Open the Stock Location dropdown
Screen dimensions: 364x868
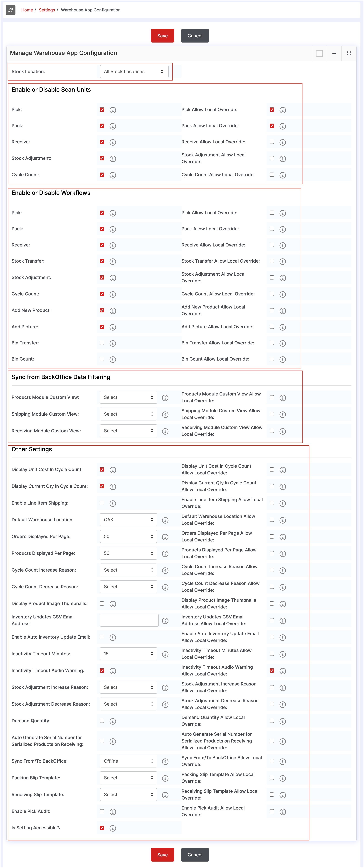pos(134,71)
